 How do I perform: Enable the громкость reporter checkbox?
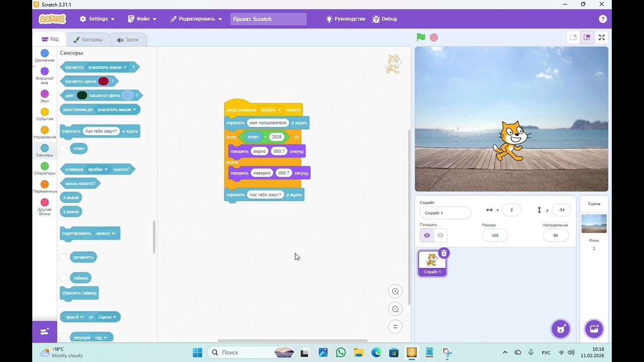[63, 257]
